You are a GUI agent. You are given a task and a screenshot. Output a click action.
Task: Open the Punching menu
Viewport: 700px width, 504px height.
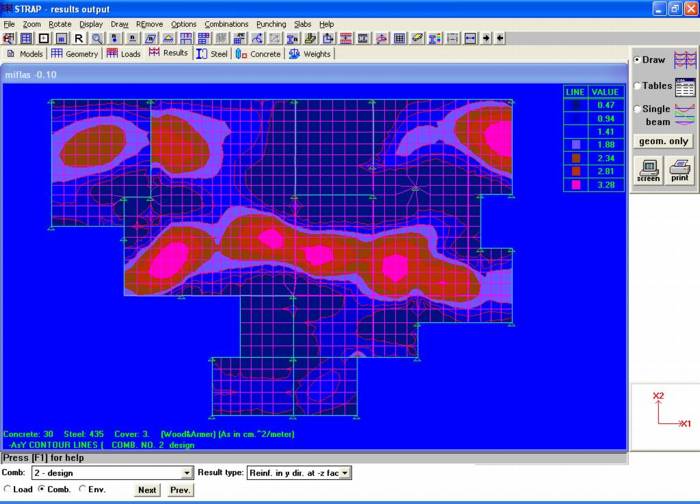pos(271,24)
